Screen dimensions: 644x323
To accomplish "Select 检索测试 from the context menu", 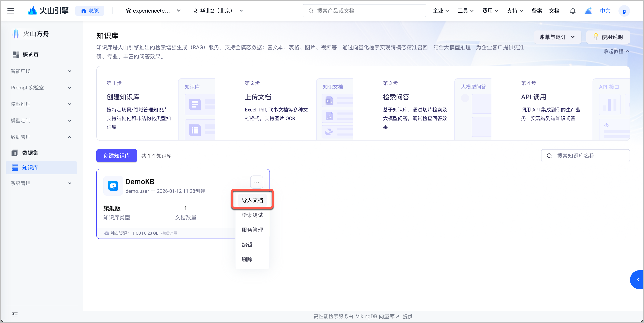I will click(x=252, y=215).
